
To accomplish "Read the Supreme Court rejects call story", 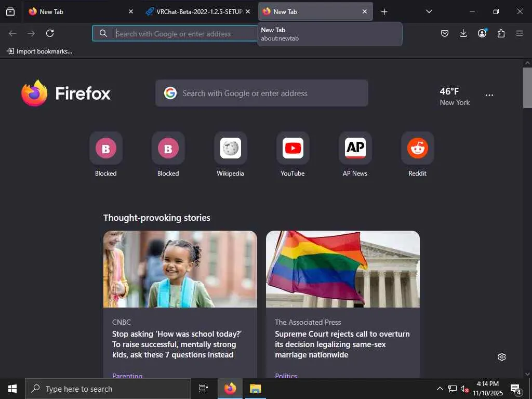I will [x=342, y=344].
